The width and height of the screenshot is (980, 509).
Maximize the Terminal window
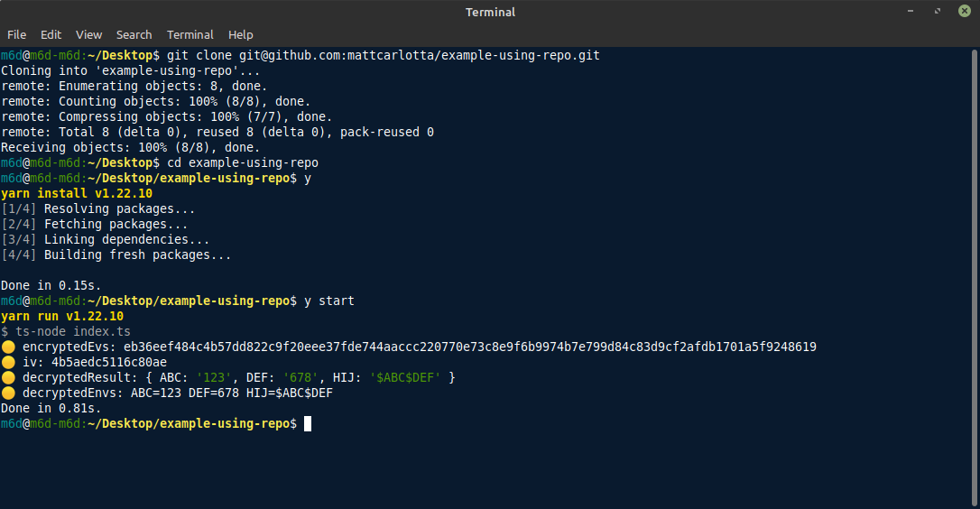(x=938, y=11)
